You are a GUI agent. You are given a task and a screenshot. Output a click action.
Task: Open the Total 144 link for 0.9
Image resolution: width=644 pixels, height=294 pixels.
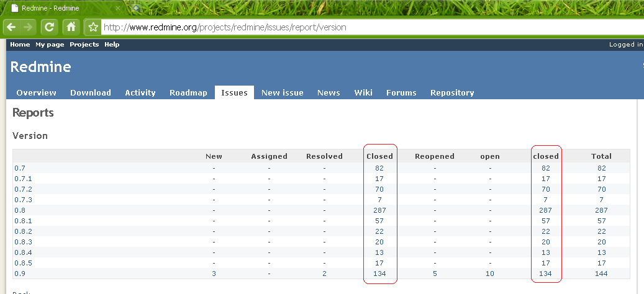click(602, 274)
